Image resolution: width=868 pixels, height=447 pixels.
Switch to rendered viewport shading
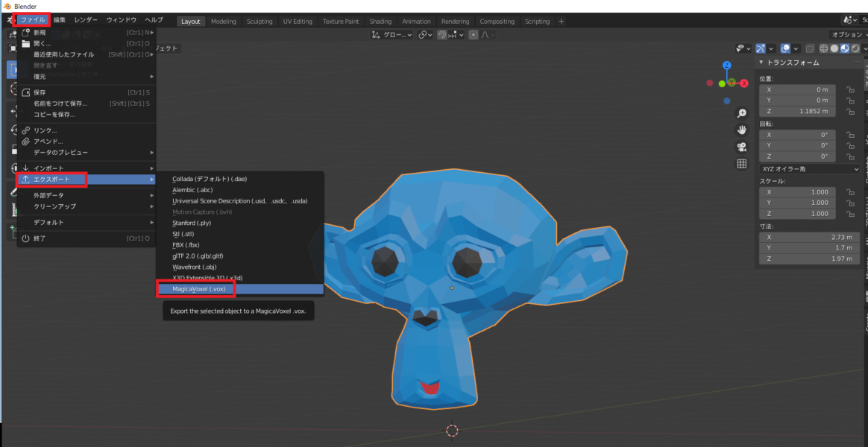click(855, 48)
